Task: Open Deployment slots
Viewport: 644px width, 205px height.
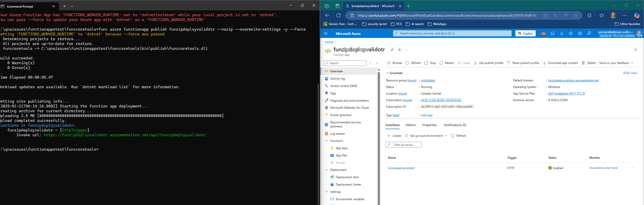Action: pos(347,177)
